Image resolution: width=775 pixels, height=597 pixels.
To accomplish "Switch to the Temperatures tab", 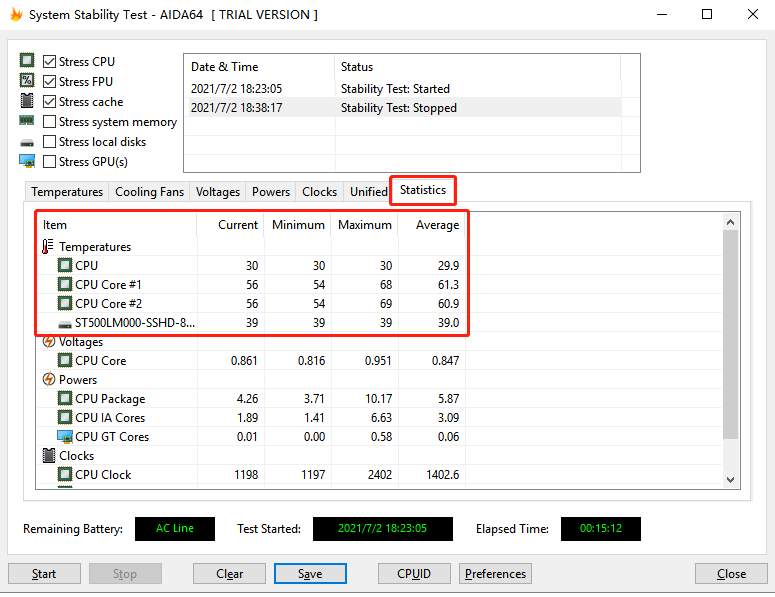I will click(x=67, y=192).
